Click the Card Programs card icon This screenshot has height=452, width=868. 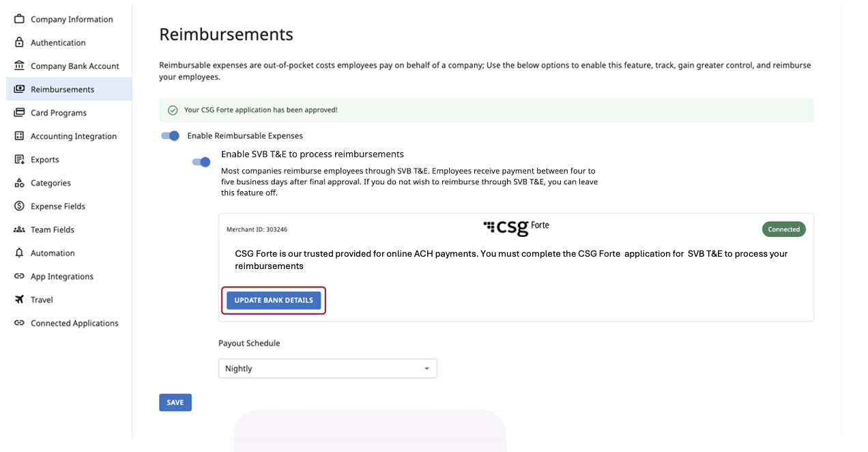click(19, 113)
